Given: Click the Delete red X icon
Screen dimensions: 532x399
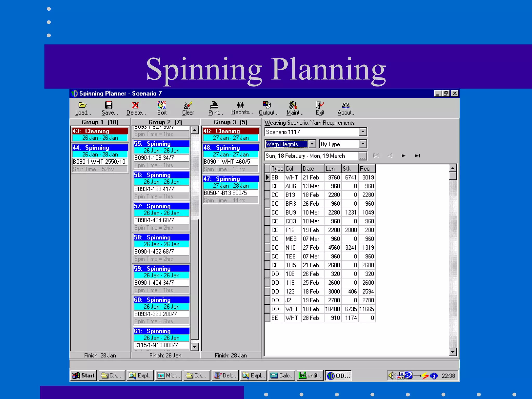Looking at the screenshot, I should click(135, 105).
